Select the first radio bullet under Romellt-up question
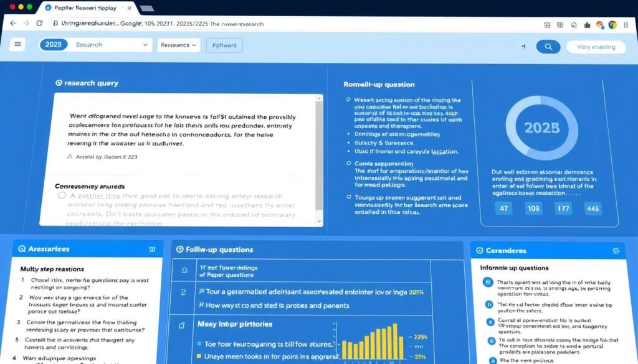This screenshot has width=638, height=364. coord(348,100)
